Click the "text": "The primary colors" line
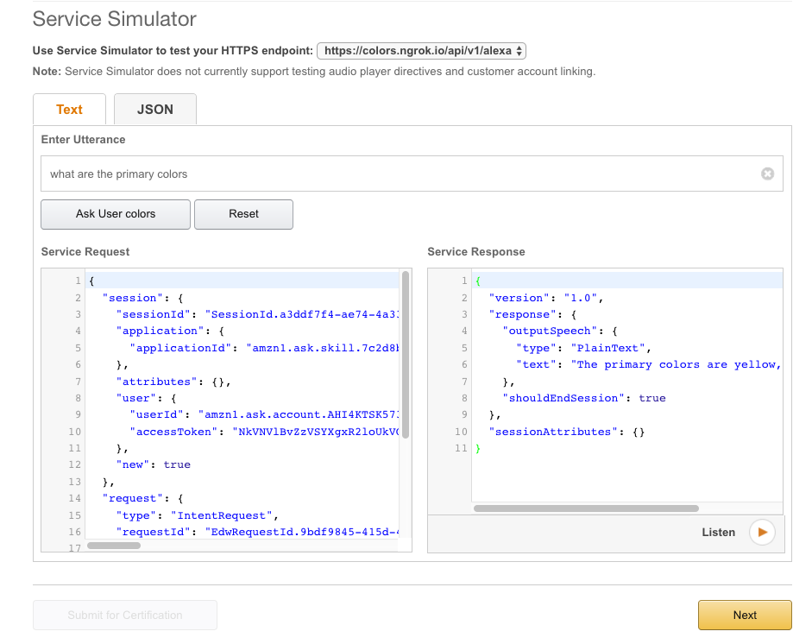Viewport: 812px width, 644px height. click(x=649, y=365)
